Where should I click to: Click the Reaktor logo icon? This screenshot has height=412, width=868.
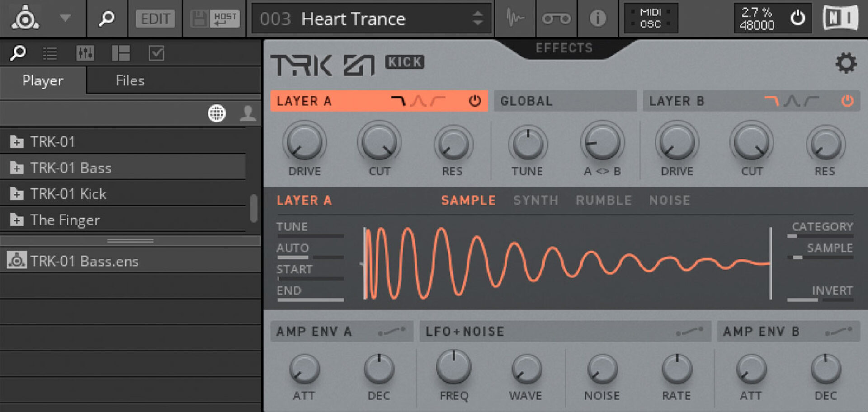(x=25, y=18)
